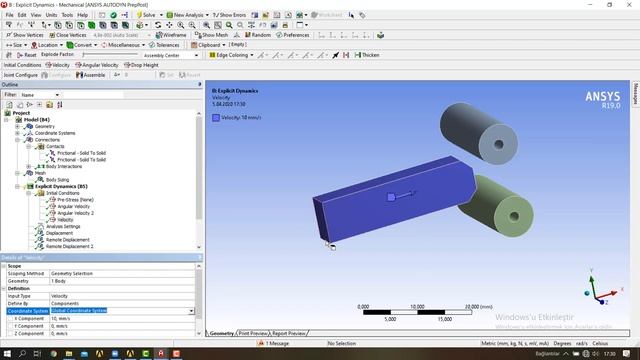Screen dimensions: 640x360
Task: Click the Expand All icon in Outline toolbar
Action: click(x=40, y=105)
